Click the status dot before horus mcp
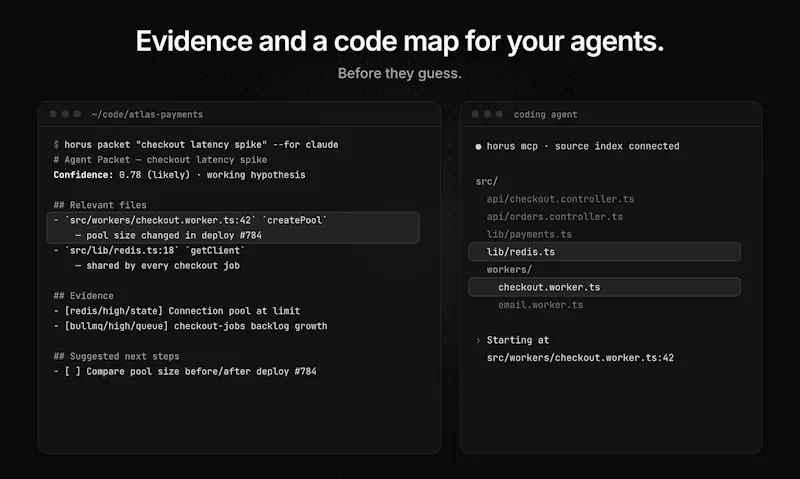The height and width of the screenshot is (479, 800). tap(478, 146)
